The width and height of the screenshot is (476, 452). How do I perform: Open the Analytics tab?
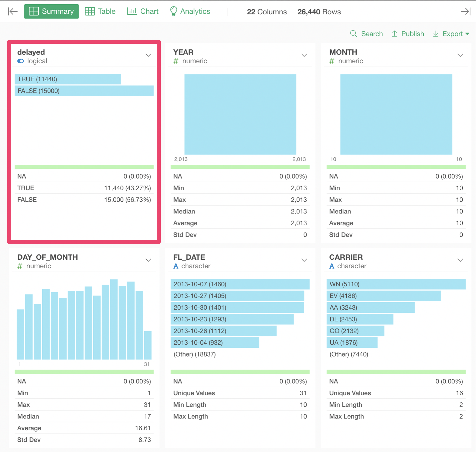(x=190, y=11)
